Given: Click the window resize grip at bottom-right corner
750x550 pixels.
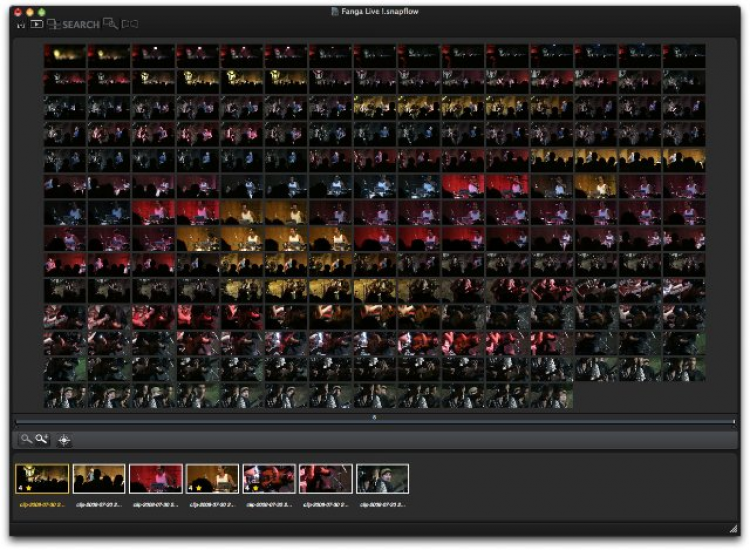Looking at the screenshot, I should point(734,528).
